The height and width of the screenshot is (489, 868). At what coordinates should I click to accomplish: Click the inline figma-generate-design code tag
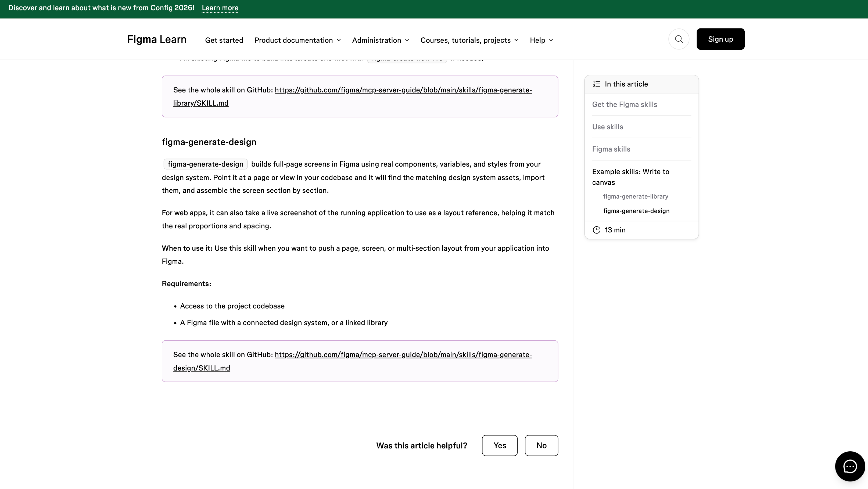click(206, 164)
